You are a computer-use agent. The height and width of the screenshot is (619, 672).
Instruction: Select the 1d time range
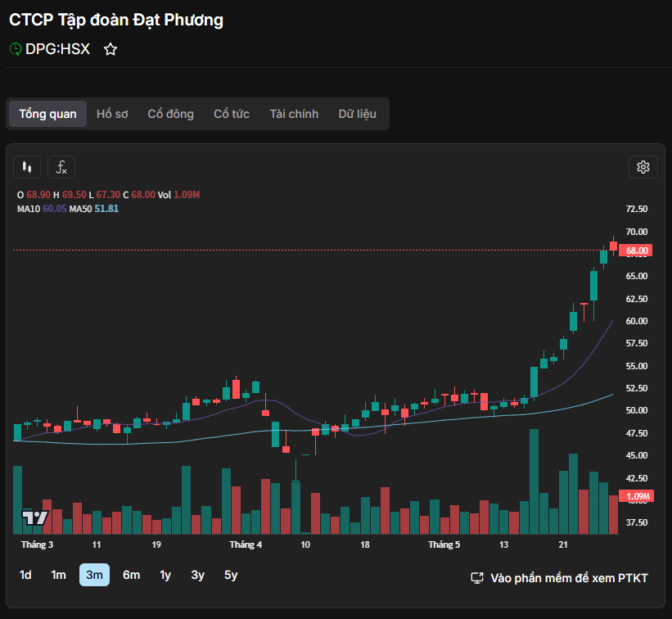click(25, 575)
